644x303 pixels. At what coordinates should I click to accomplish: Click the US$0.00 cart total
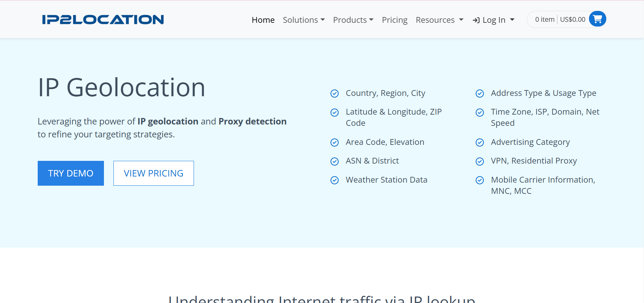tap(573, 19)
